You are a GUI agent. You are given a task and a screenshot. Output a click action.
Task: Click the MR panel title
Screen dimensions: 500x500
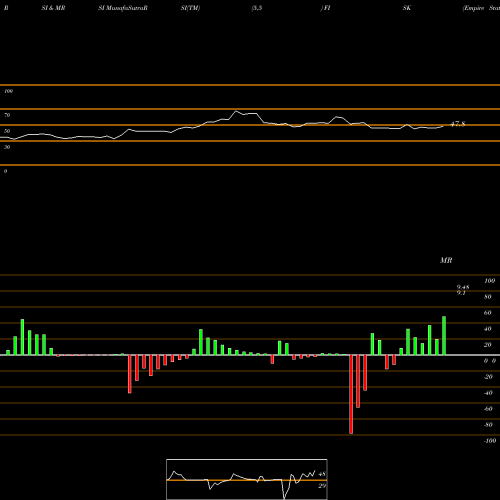coord(446,260)
